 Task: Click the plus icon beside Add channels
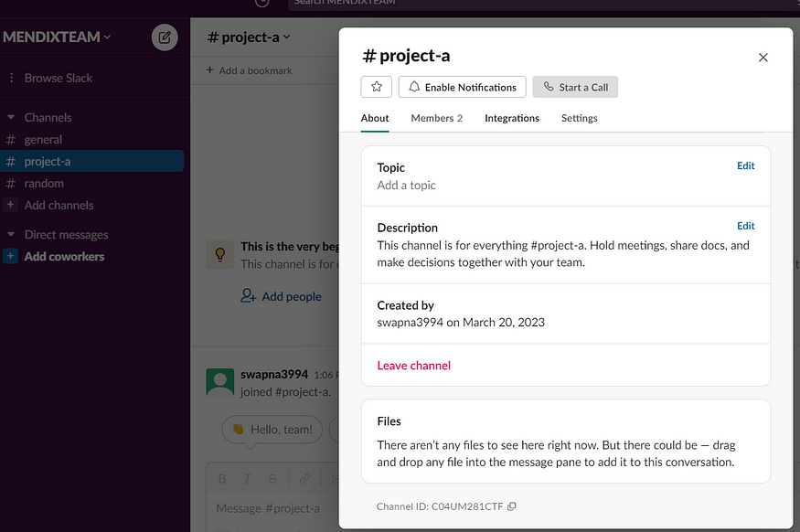(10, 205)
